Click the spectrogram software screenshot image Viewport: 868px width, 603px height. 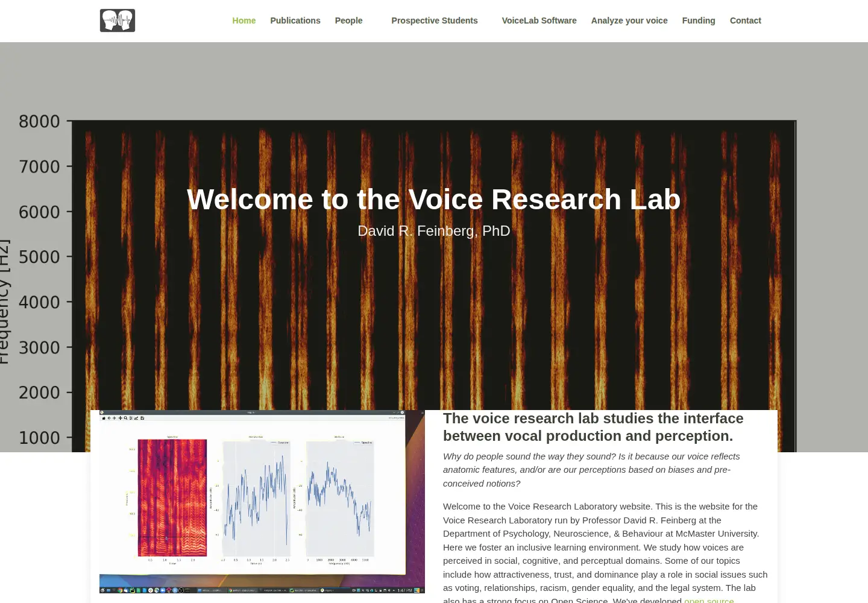pyautogui.click(x=262, y=502)
